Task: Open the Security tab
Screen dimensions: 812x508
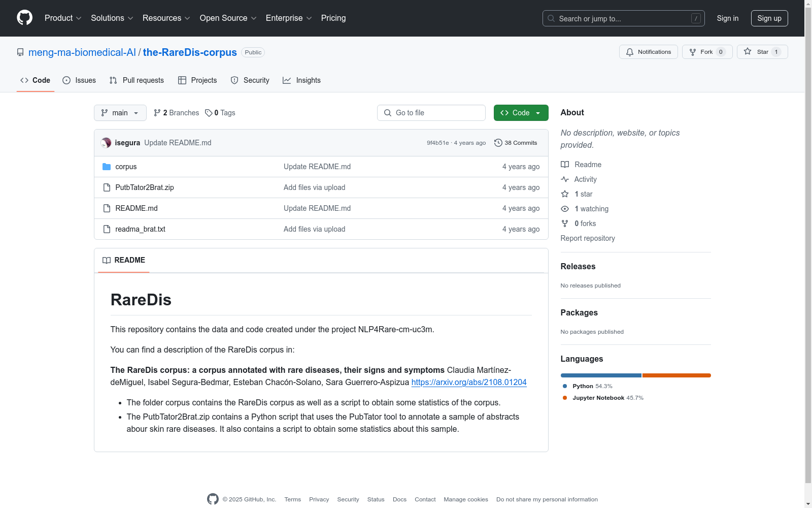Action: tap(250, 80)
